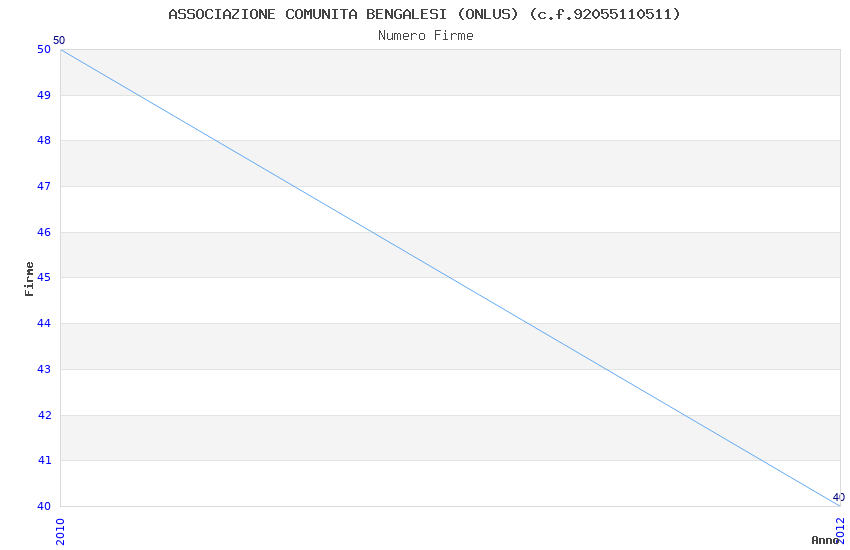This screenshot has width=850, height=550.
Task: Click the y-axis tick value 42
Action: click(x=44, y=416)
